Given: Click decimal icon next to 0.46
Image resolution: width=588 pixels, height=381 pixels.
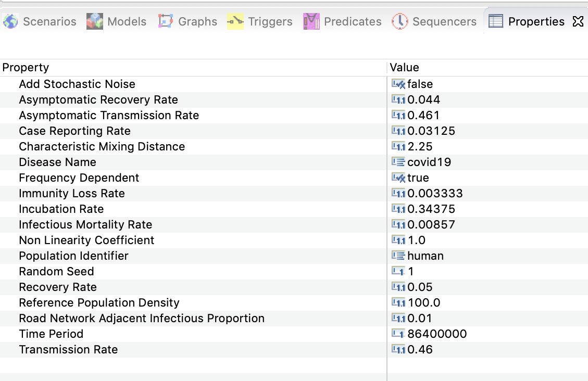Looking at the screenshot, I should click(x=398, y=350).
